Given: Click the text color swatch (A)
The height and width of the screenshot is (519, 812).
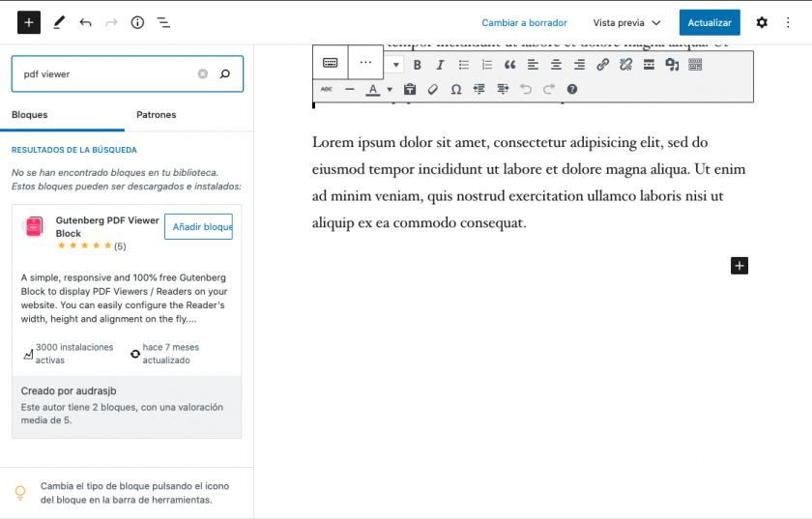Looking at the screenshot, I should click(x=373, y=89).
